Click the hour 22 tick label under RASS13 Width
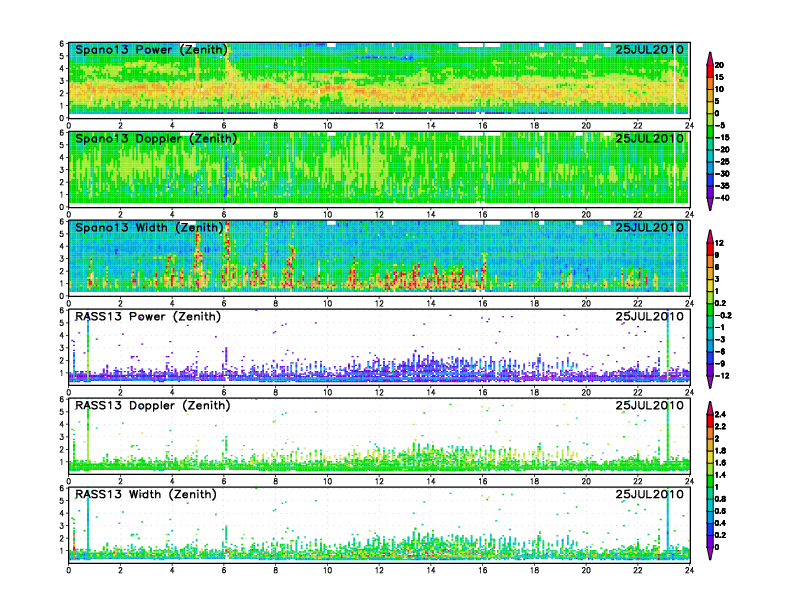Viewport: 792px width, 612px height. pos(637,570)
